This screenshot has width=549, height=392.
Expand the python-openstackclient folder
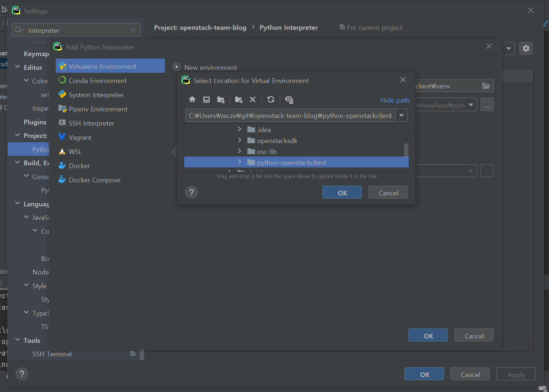tap(240, 162)
